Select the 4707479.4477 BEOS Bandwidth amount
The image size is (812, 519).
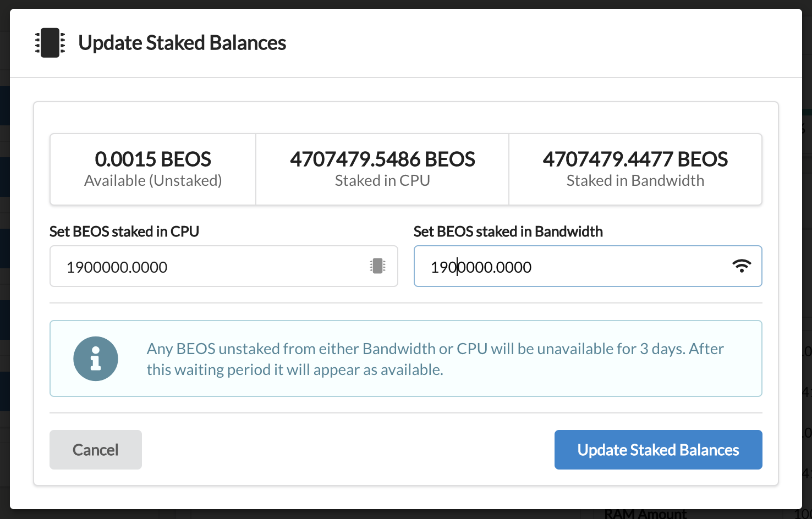635,159
